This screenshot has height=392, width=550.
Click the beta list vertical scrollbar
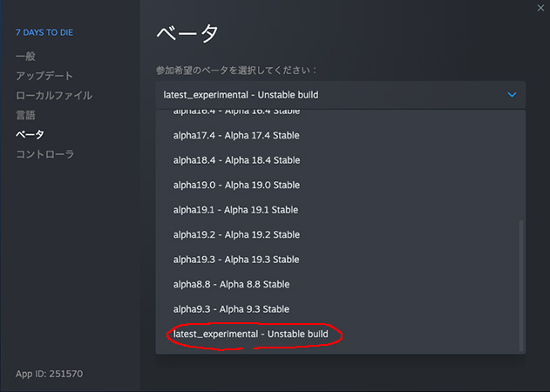[x=521, y=283]
